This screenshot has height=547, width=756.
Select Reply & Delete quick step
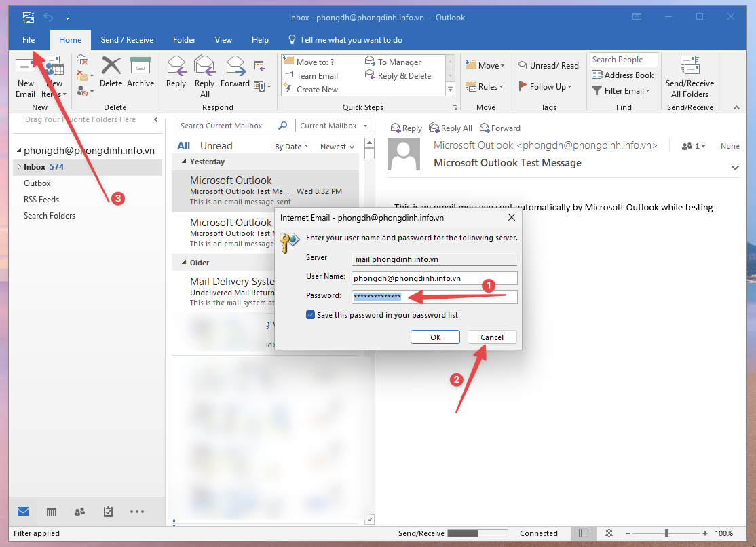tap(398, 76)
